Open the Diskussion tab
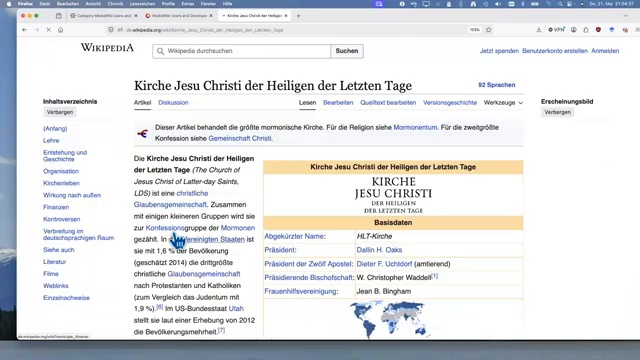 (173, 103)
